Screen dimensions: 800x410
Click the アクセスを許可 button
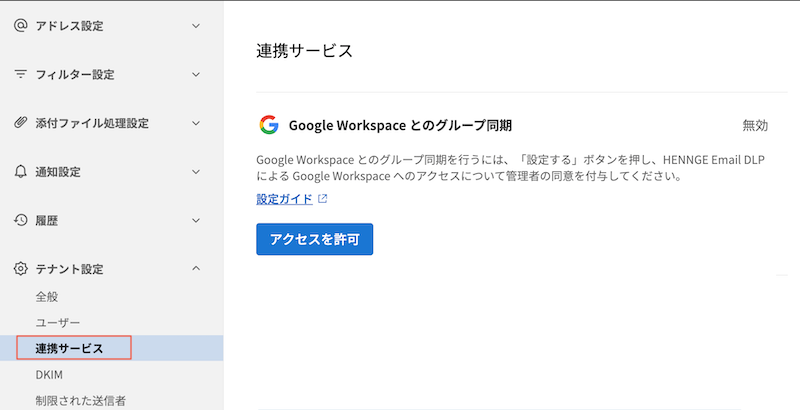[x=314, y=239]
